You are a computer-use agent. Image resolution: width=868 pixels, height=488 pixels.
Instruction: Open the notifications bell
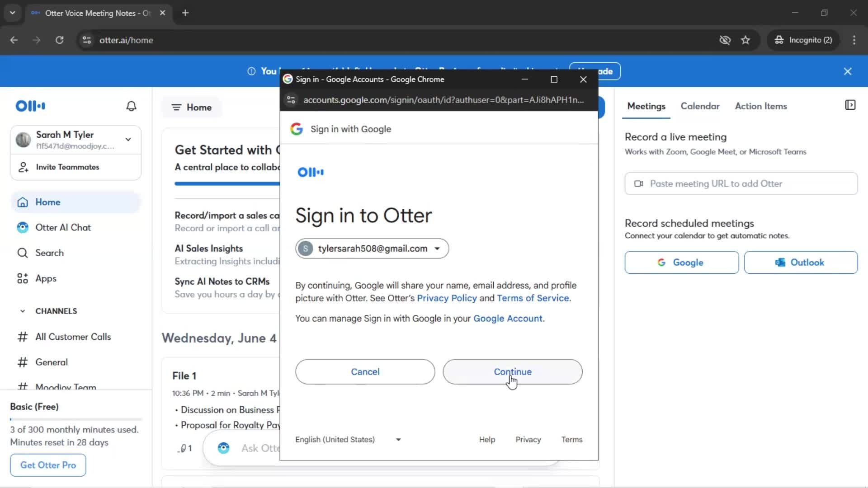[131, 106]
